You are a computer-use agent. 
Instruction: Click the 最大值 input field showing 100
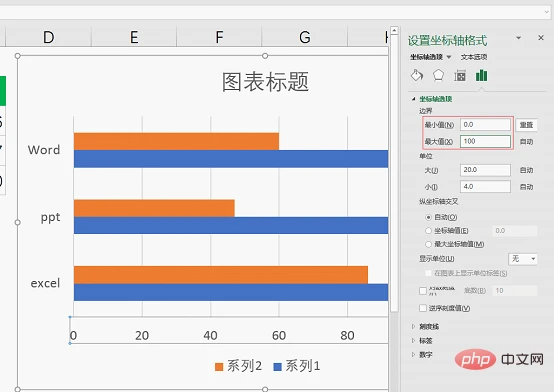[x=485, y=141]
